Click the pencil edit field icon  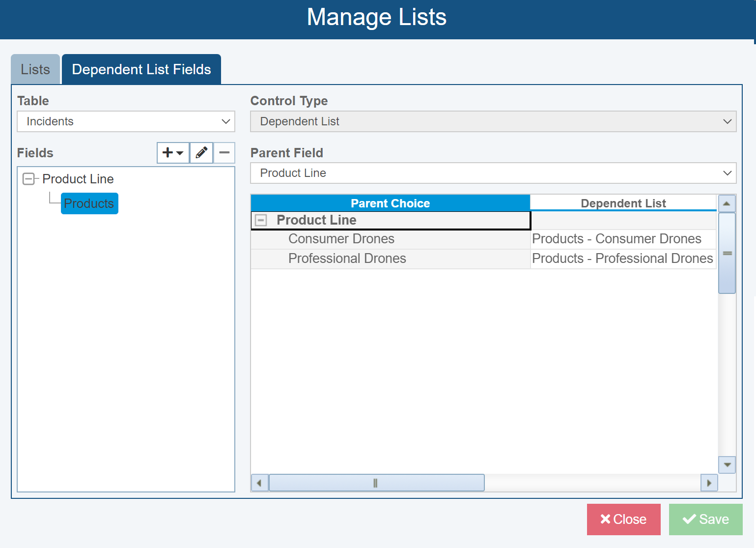point(201,153)
